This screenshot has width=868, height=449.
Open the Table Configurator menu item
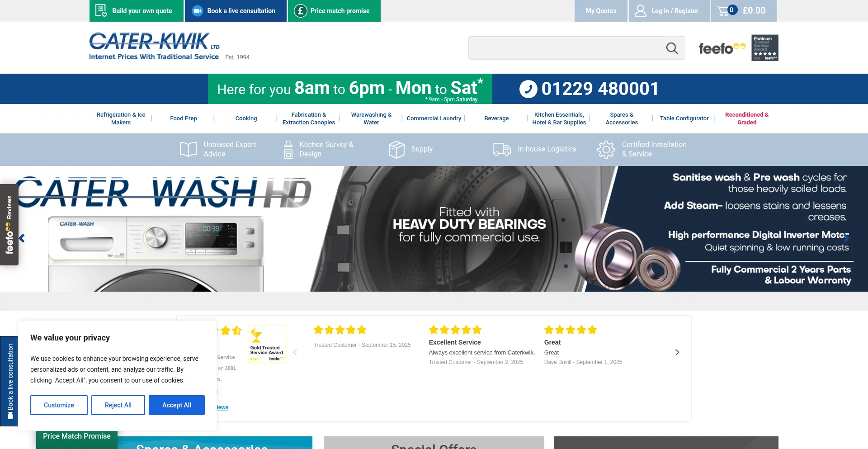684,118
